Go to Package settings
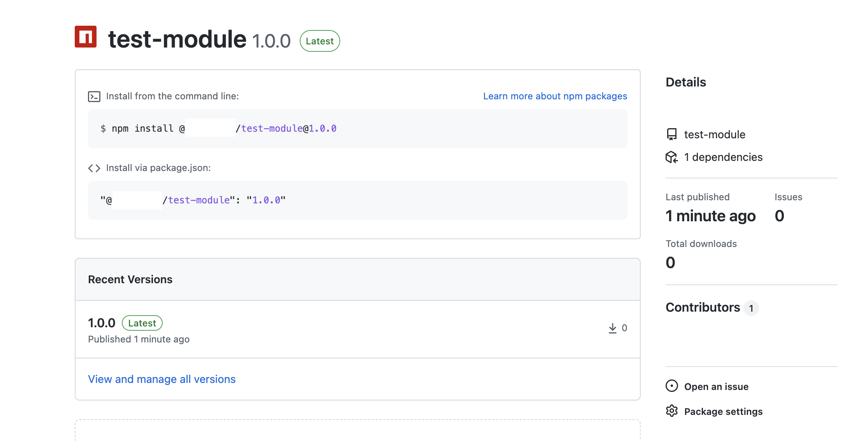Viewport: 868px width, 441px height. coord(723,412)
